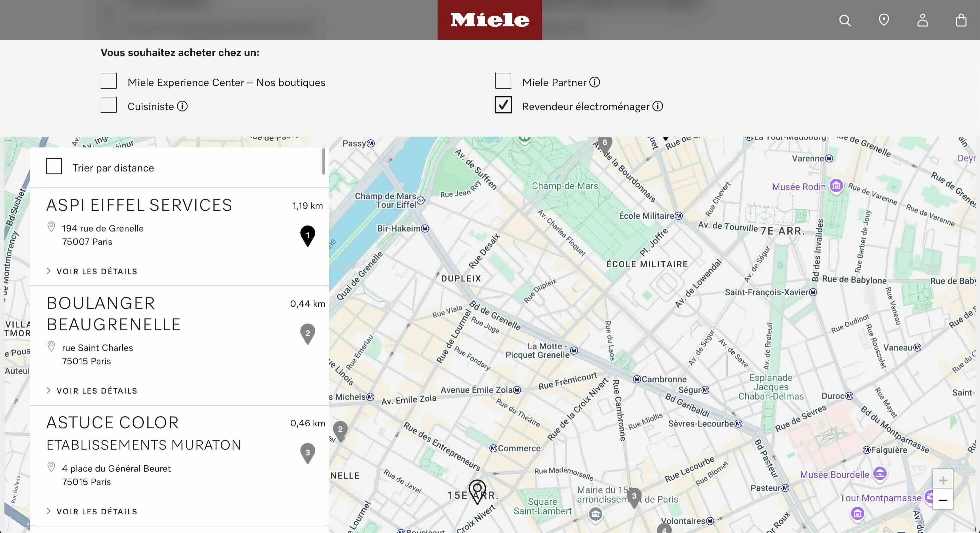Check the Cuisiniste checkbox
Screen dimensions: 980x533
108,105
